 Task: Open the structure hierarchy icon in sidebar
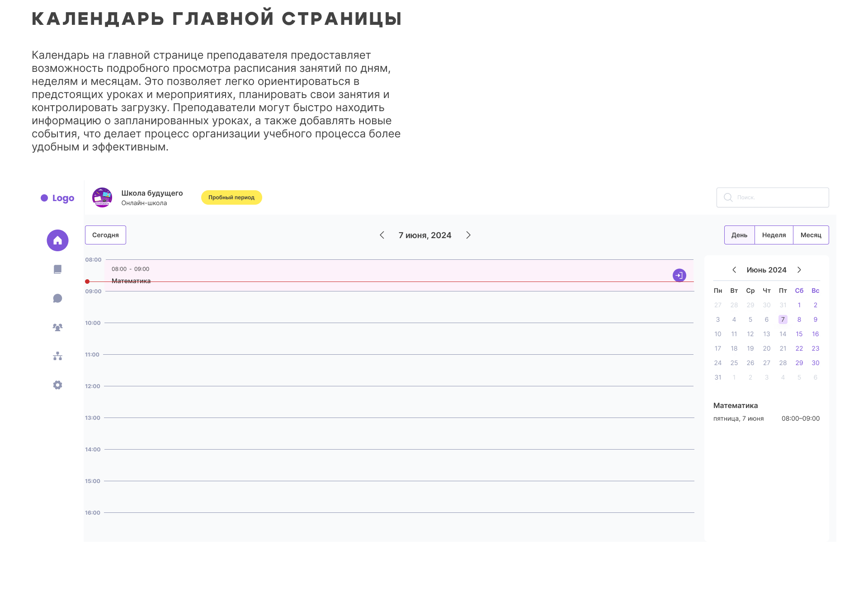57,356
